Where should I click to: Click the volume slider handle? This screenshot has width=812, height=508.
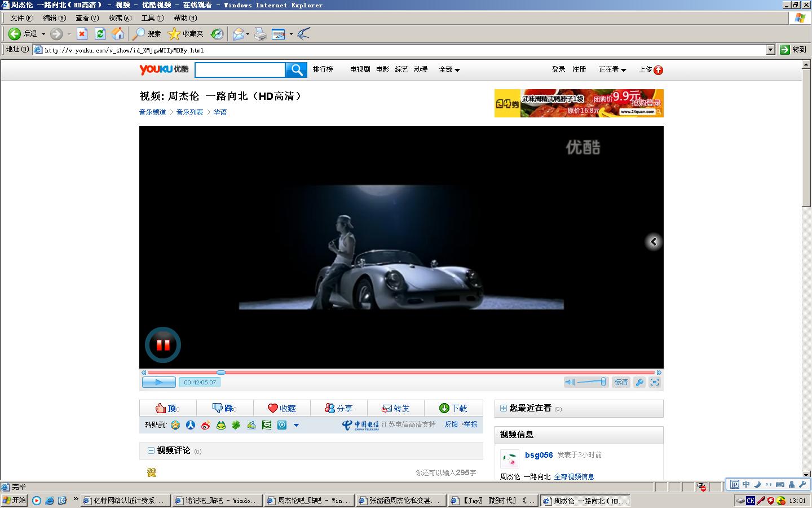[603, 382]
